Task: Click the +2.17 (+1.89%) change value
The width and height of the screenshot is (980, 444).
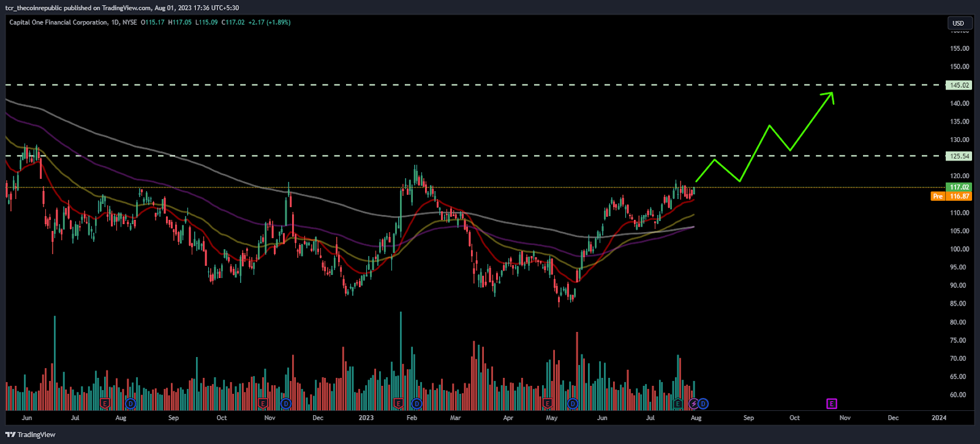Action: pos(269,23)
